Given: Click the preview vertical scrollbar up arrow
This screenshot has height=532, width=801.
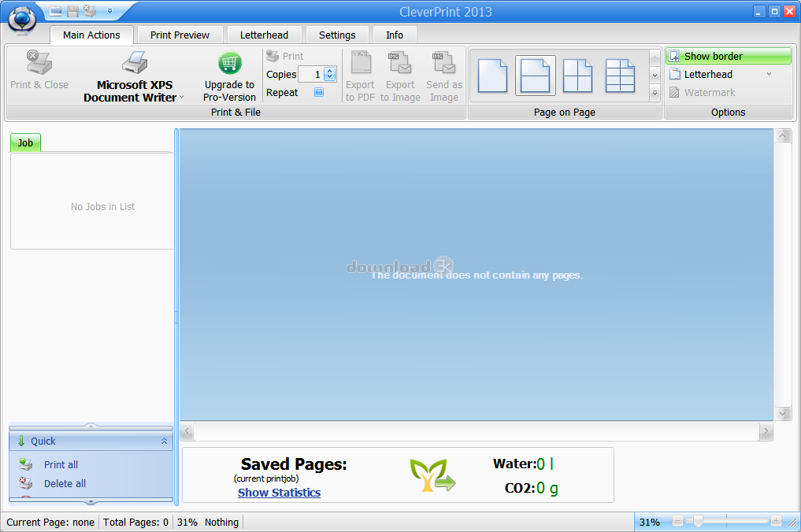Looking at the screenshot, I should coord(783,136).
